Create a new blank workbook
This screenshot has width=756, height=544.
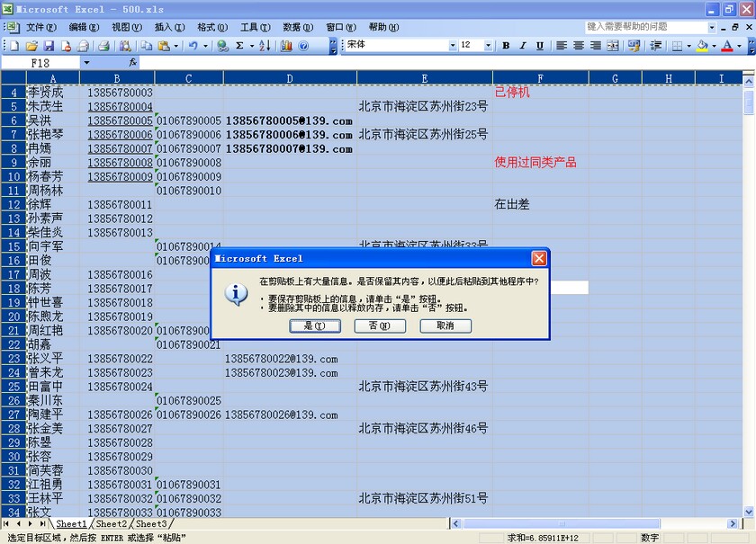tap(14, 46)
